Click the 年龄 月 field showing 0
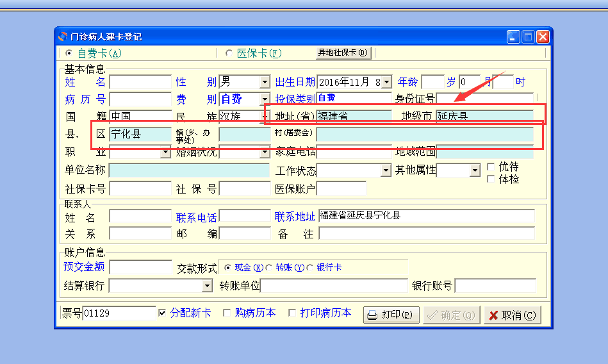Image resolution: width=608 pixels, height=364 pixels. 470,82
